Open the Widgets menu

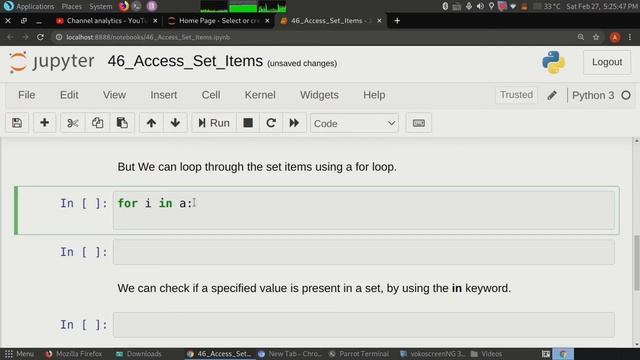tap(319, 95)
